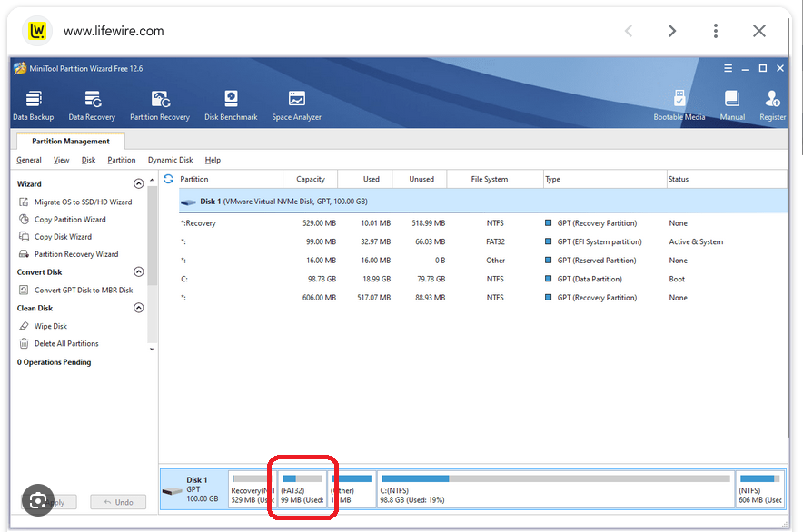Open Partition Recovery tool

coord(160,105)
